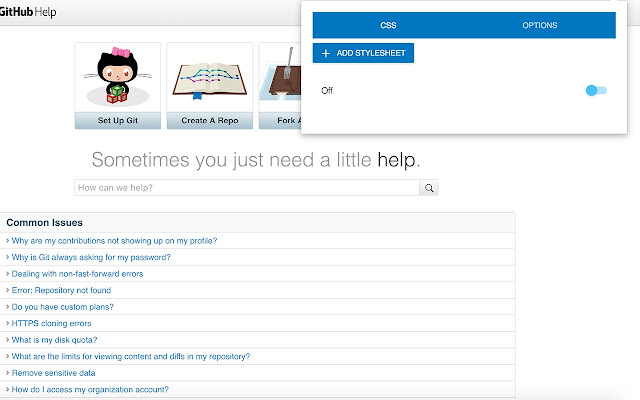Open the Create A Repo card

click(210, 86)
